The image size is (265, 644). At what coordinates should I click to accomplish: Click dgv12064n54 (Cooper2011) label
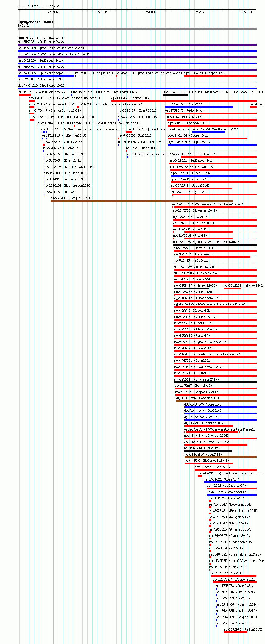click(205, 73)
